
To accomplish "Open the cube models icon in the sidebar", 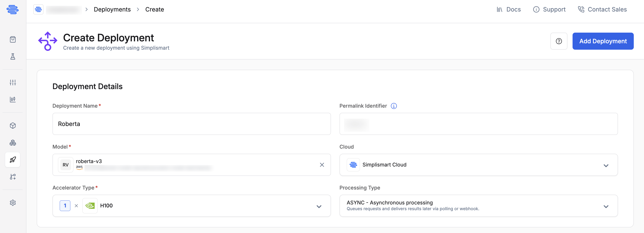I will point(13,126).
